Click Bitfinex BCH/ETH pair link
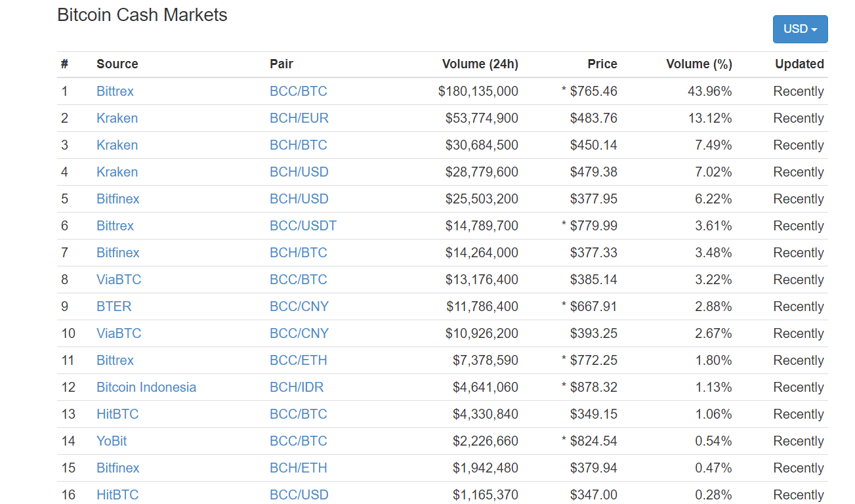Viewport: 855px width, 504px height. coord(298,468)
